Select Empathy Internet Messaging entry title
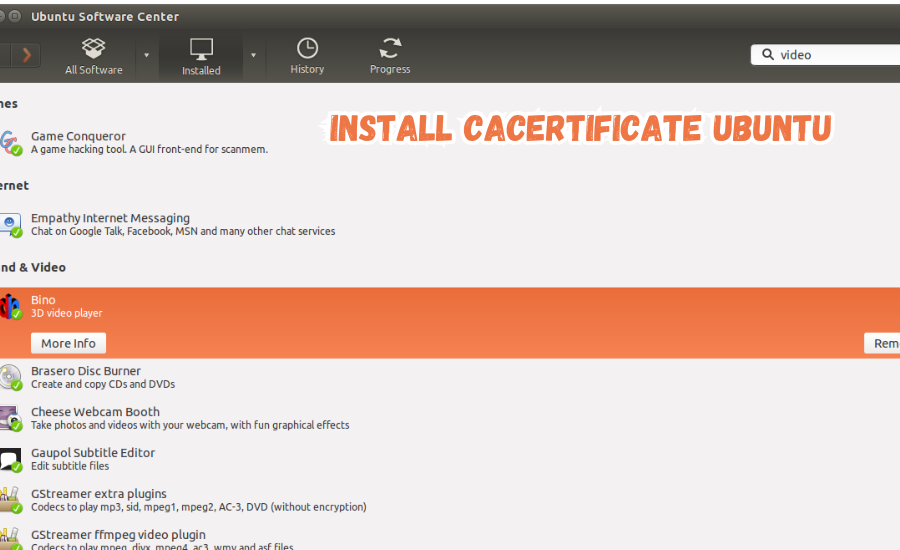 point(110,218)
